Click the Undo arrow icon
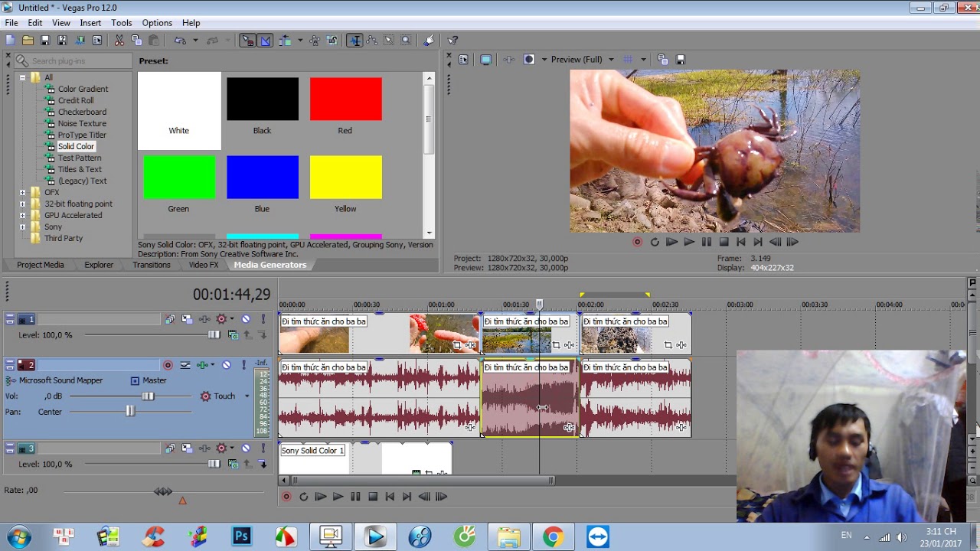This screenshot has height=551, width=980. 181,41
